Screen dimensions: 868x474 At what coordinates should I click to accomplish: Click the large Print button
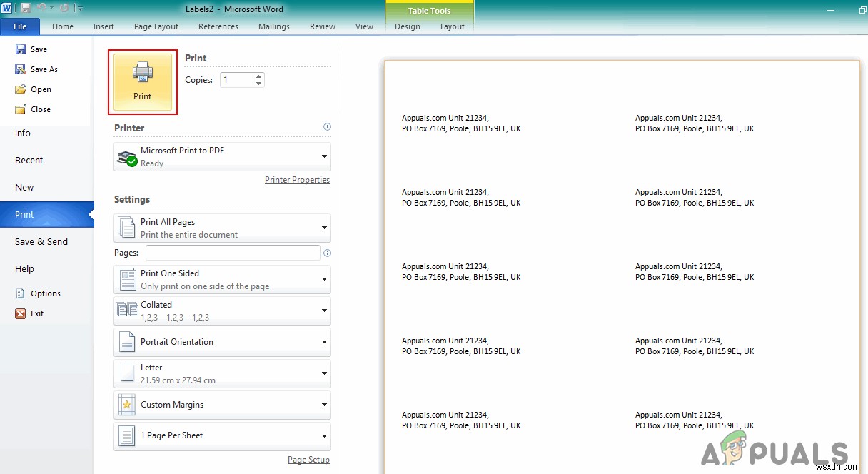tap(143, 81)
